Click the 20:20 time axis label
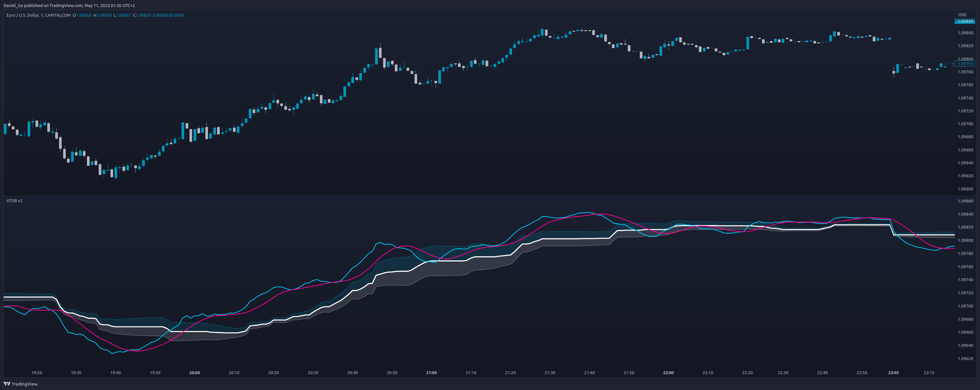 [273, 373]
